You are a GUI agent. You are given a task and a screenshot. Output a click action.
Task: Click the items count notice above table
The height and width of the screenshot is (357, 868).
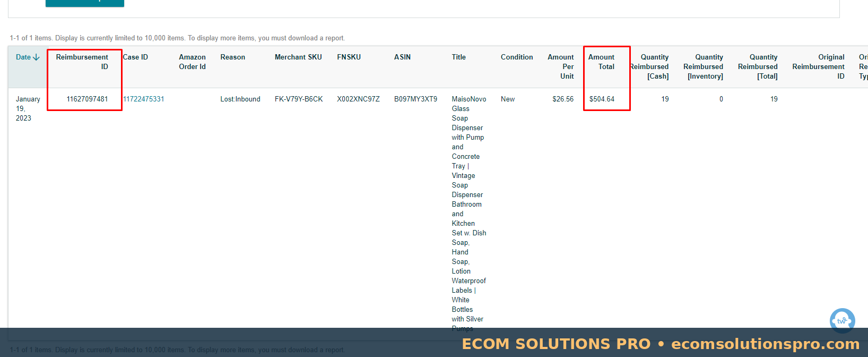177,38
